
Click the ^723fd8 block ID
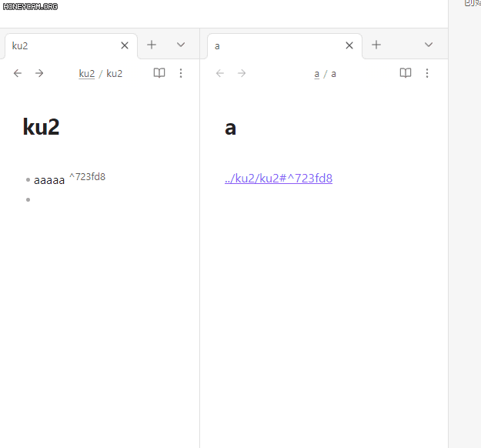click(x=87, y=177)
